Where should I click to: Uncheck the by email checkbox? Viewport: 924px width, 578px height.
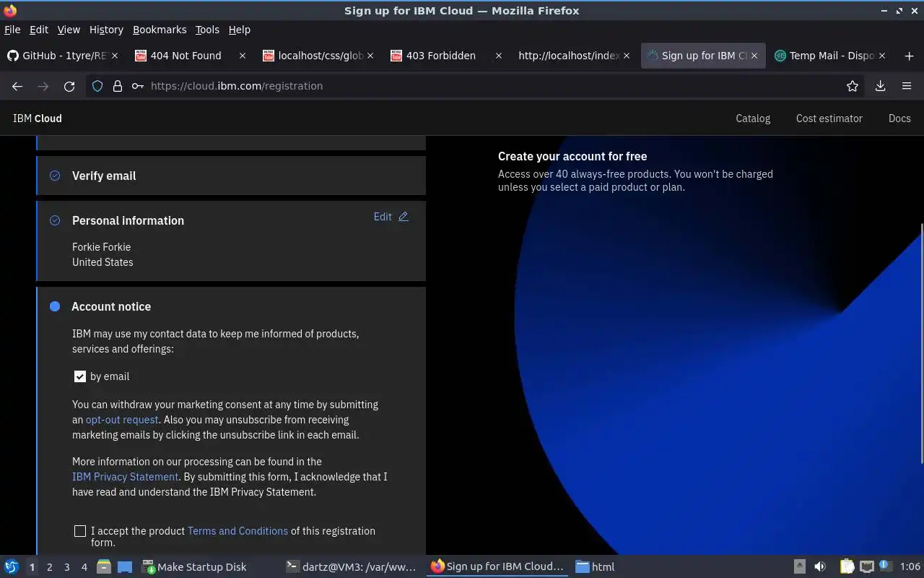click(80, 376)
